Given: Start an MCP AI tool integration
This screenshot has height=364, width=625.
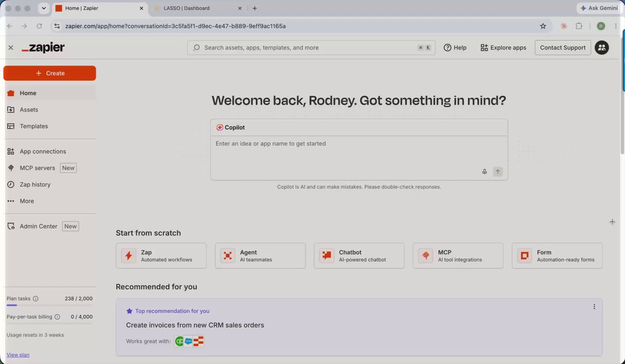Looking at the screenshot, I should pos(458,256).
